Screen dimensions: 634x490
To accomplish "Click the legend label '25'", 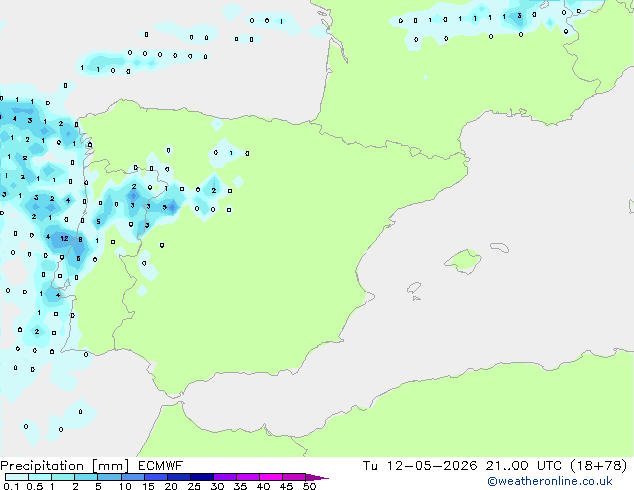I will [x=194, y=486].
